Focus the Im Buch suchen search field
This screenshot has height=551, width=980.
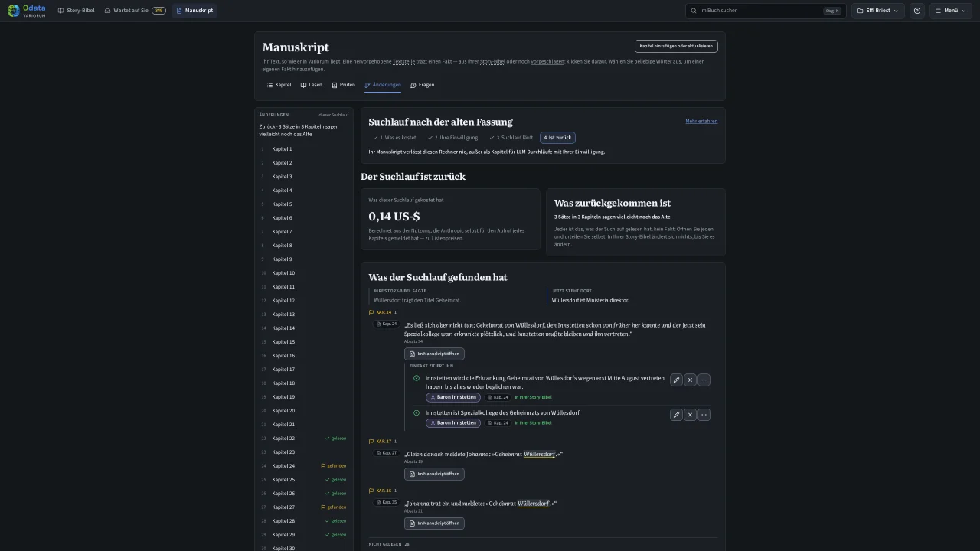pos(766,11)
